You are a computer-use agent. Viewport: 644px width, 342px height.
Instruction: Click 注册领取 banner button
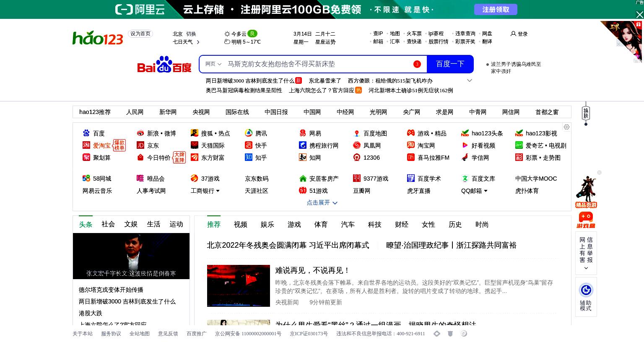(x=496, y=9)
